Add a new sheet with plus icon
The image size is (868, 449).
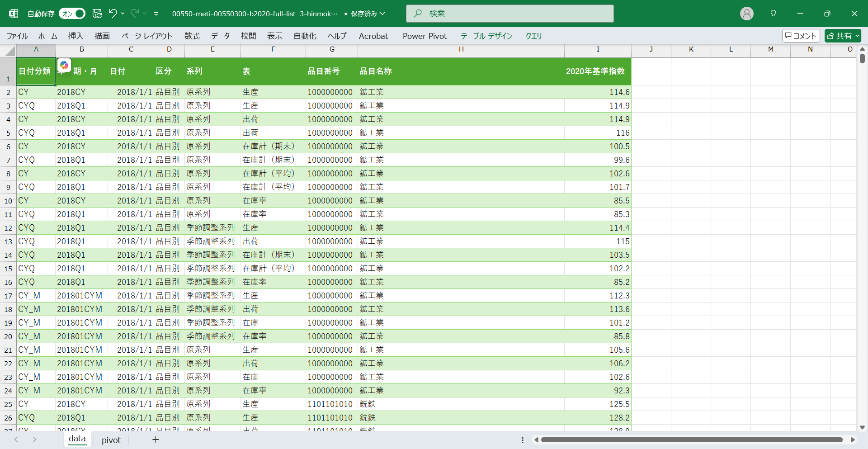tap(156, 440)
